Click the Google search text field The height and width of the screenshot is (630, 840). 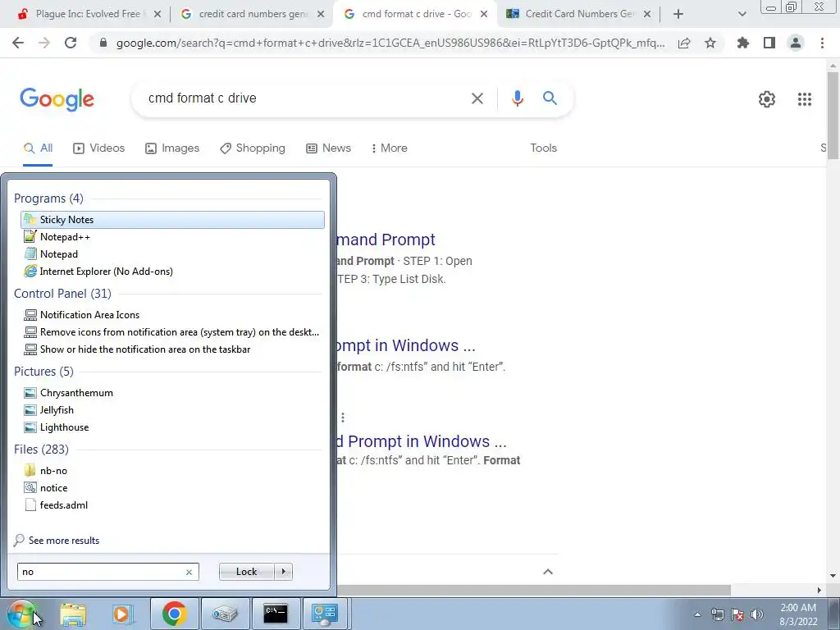tap(305, 98)
